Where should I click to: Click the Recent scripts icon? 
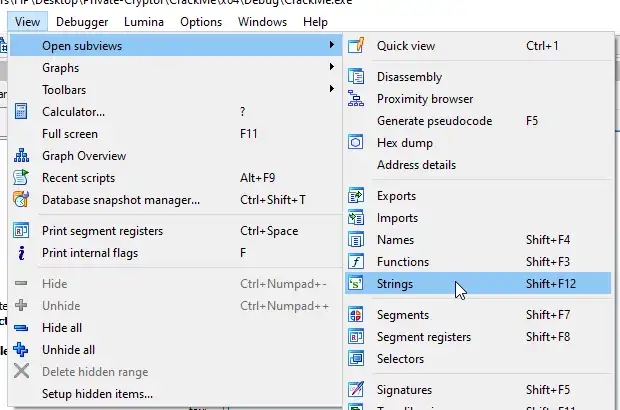21,177
